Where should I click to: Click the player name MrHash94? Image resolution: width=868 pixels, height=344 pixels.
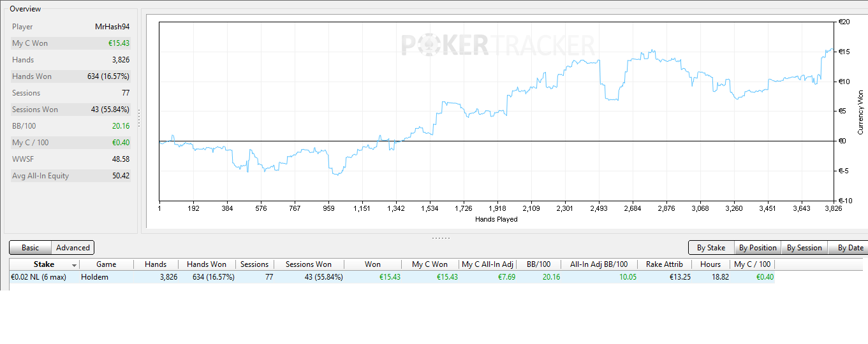click(x=112, y=27)
